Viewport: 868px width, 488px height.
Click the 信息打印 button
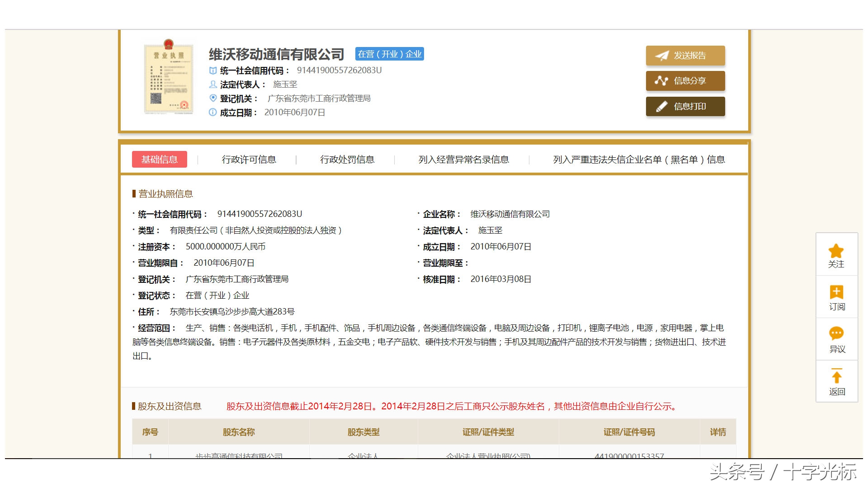coord(685,106)
